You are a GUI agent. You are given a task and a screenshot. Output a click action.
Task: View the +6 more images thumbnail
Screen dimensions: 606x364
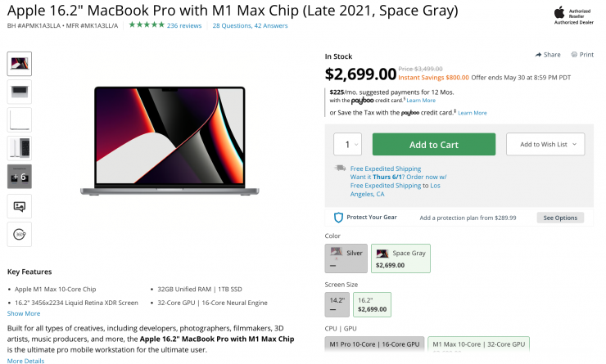pos(19,177)
